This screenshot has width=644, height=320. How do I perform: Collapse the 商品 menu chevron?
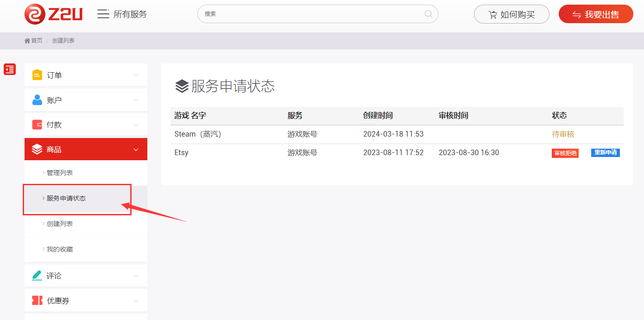pyautogui.click(x=136, y=150)
